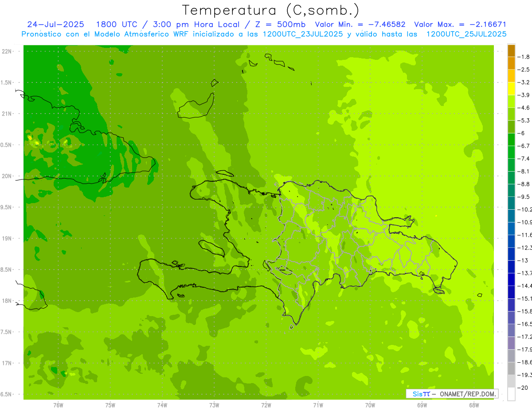532x411 pixels.
Task: Click the -3.2 colorbar value
Action: coord(524,82)
